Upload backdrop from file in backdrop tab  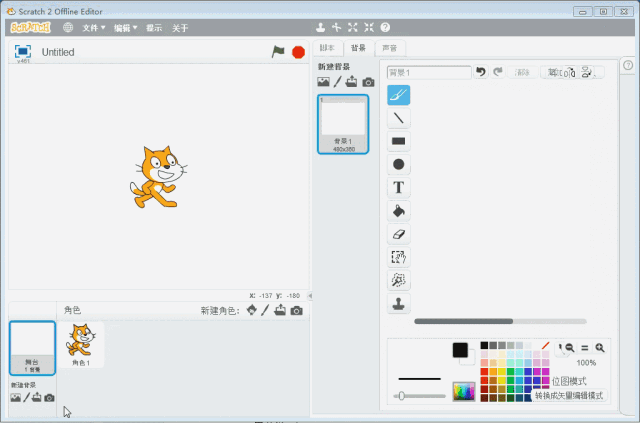(x=351, y=82)
